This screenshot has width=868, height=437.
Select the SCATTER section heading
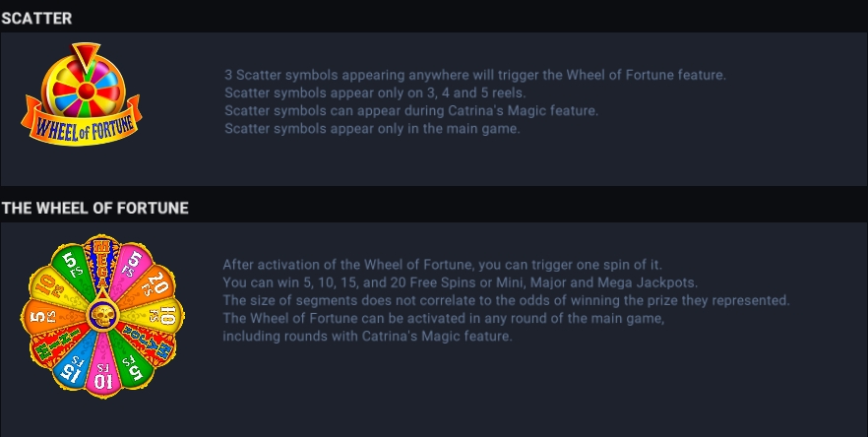36,19
